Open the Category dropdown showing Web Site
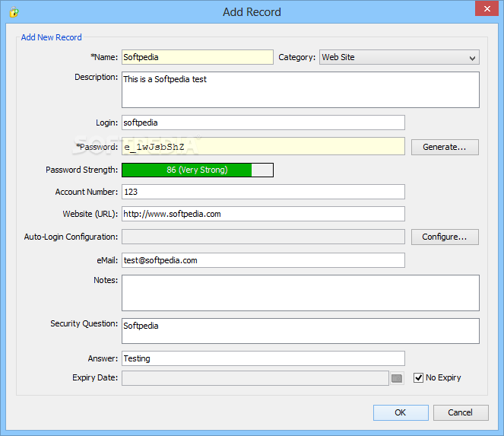Viewport: 504px width, 436px height. (x=399, y=57)
